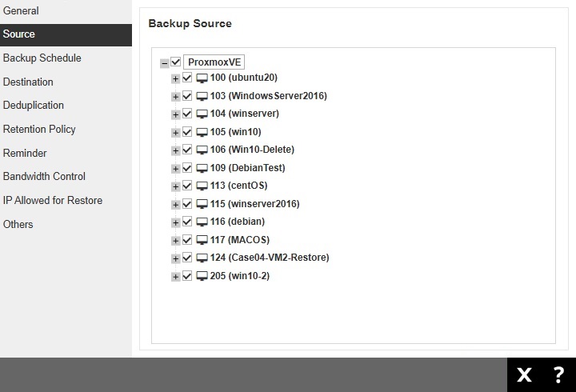The width and height of the screenshot is (576, 392).
Task: Switch to the Destination settings page
Action: tap(28, 82)
